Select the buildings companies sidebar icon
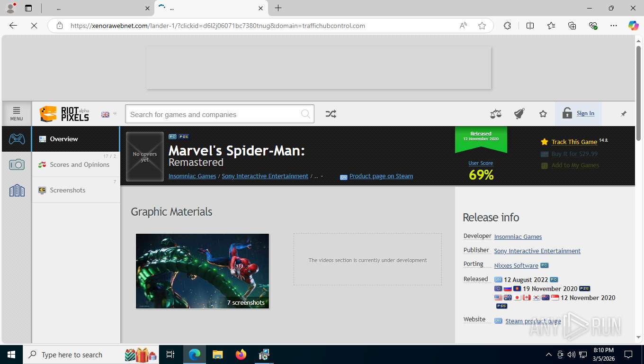This screenshot has width=644, height=364. 17,191
